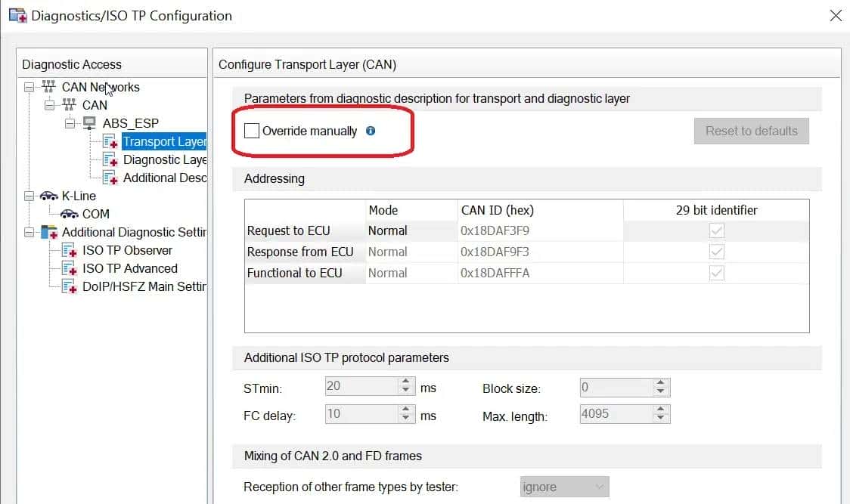Click the info icon beside Override manually

click(x=371, y=131)
